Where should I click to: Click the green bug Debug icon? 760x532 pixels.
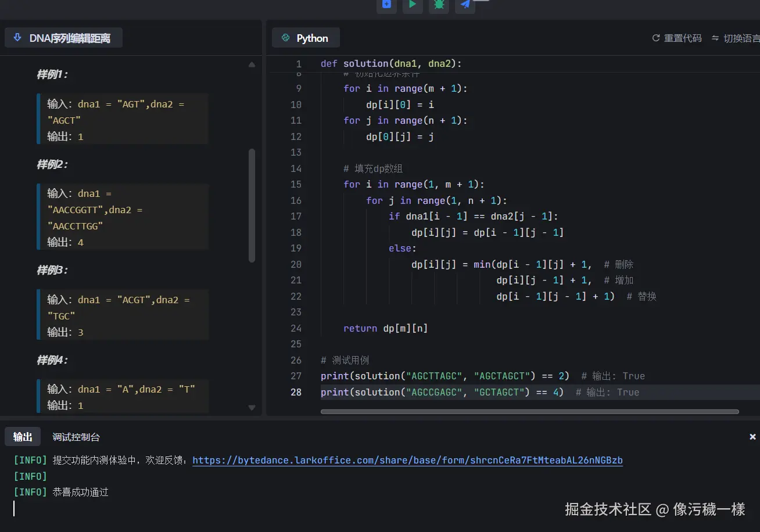[x=439, y=5]
